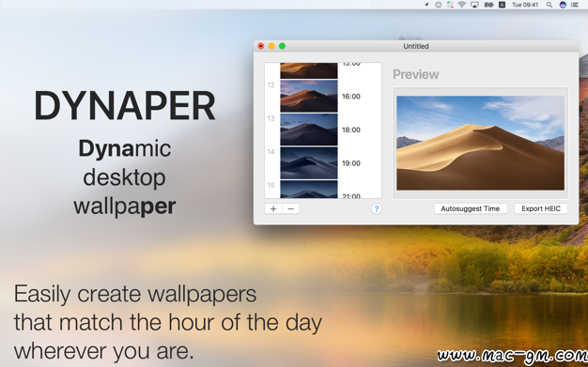Open Spotlight search in menu bar

coord(549,5)
